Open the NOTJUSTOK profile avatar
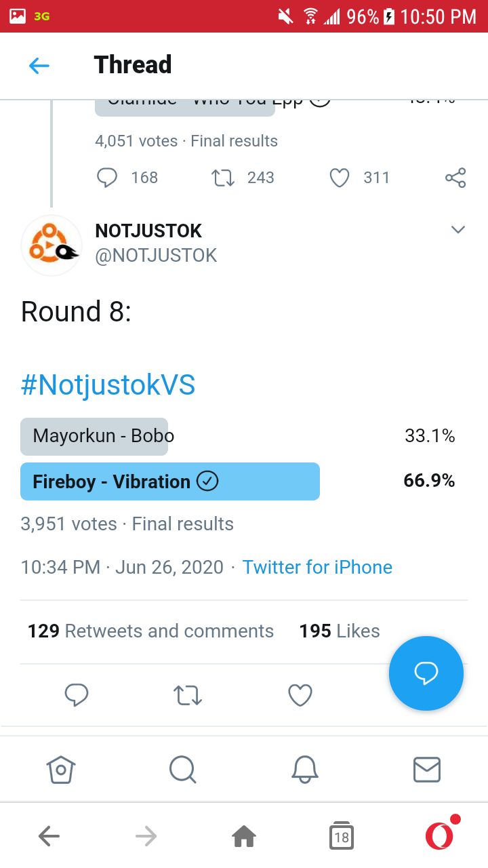Image resolution: width=488 pixels, height=868 pixels. (x=52, y=245)
